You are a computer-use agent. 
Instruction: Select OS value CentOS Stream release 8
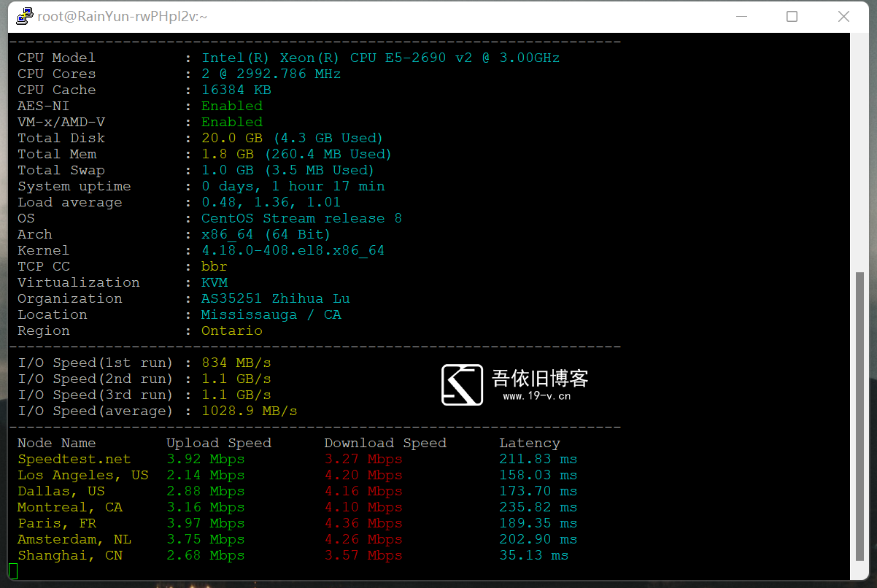coord(302,218)
